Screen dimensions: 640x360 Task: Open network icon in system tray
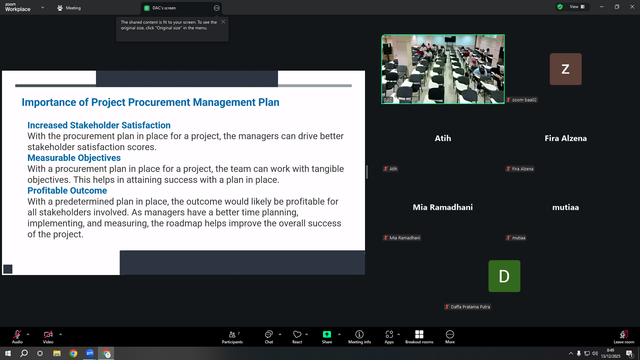[587, 353]
